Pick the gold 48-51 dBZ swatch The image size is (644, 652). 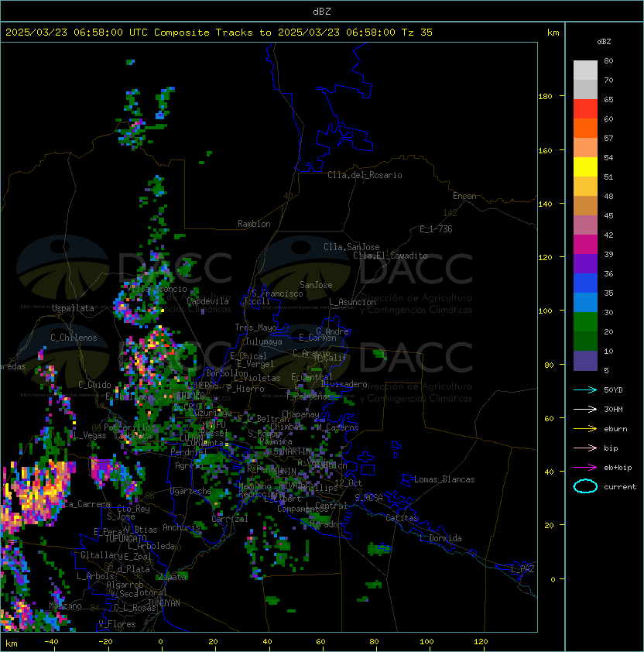pyautogui.click(x=585, y=187)
